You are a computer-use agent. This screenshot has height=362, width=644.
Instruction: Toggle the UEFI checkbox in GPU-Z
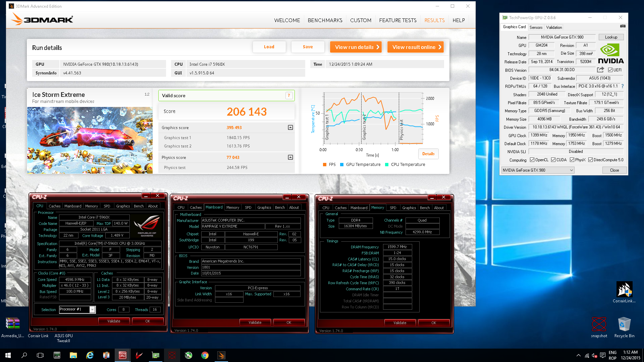tap(610, 70)
